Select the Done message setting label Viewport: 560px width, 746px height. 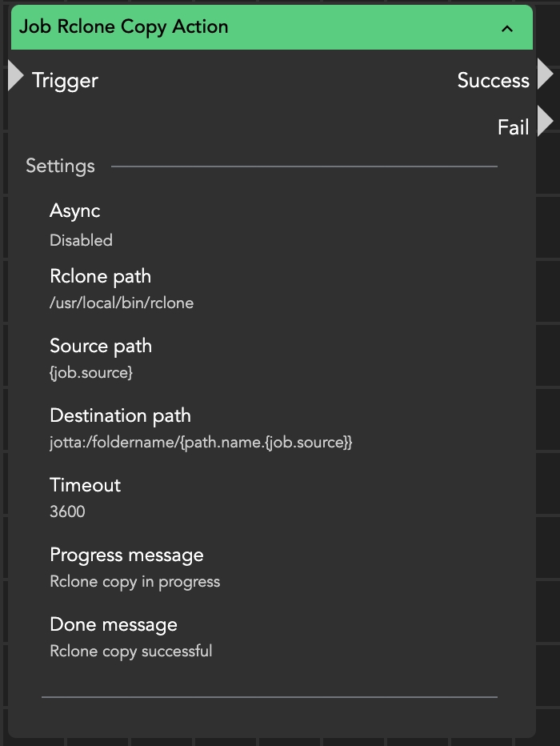(114, 624)
